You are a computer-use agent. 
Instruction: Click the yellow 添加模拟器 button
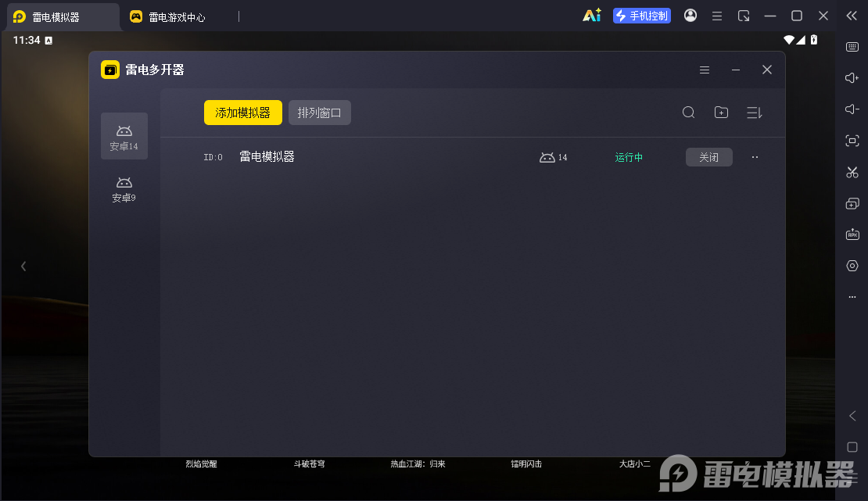[x=243, y=113]
